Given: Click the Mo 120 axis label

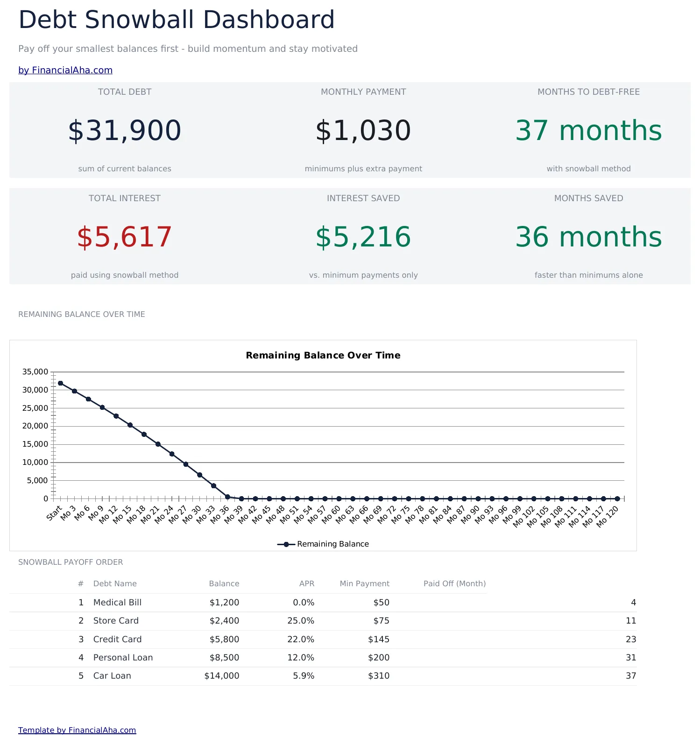Looking at the screenshot, I should coord(608,516).
